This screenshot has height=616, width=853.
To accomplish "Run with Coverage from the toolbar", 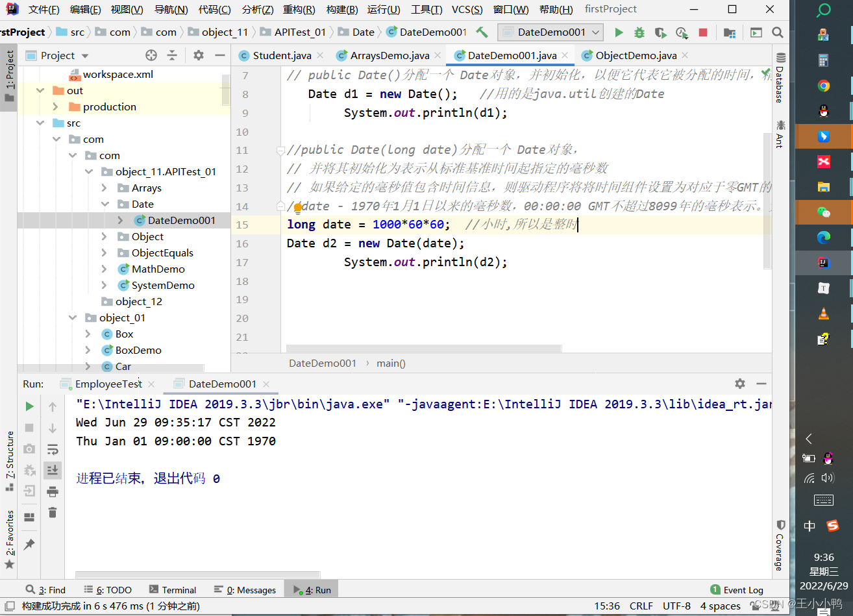I will (660, 32).
